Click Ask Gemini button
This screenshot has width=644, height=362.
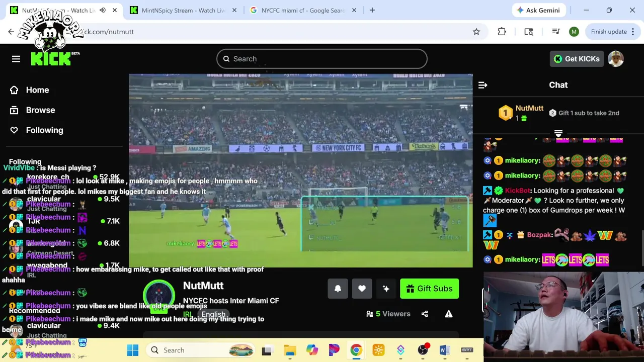(538, 10)
